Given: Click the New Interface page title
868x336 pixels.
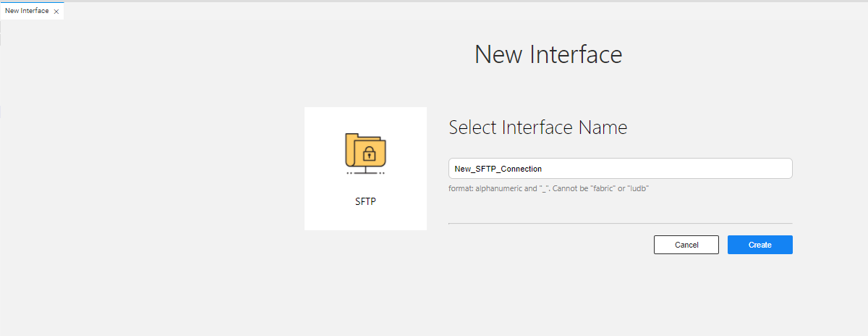Looking at the screenshot, I should pyautogui.click(x=548, y=55).
